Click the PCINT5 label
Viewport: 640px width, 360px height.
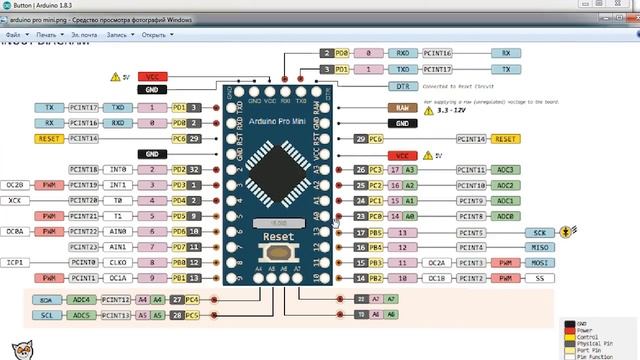(x=471, y=233)
